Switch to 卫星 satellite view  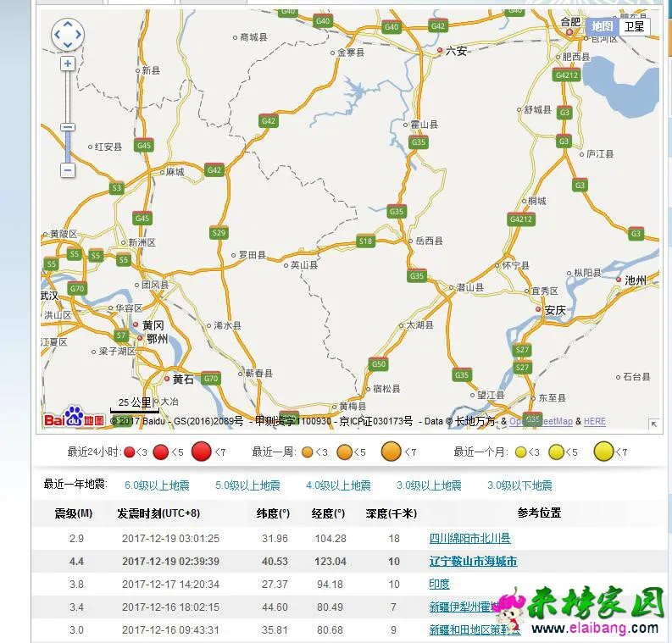click(x=634, y=26)
